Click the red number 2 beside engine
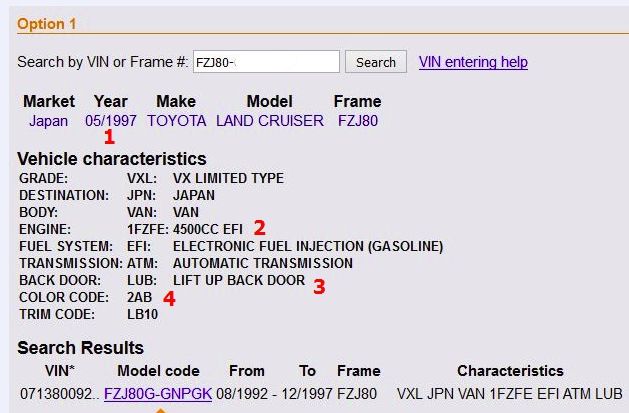The width and height of the screenshot is (629, 413). [x=259, y=228]
